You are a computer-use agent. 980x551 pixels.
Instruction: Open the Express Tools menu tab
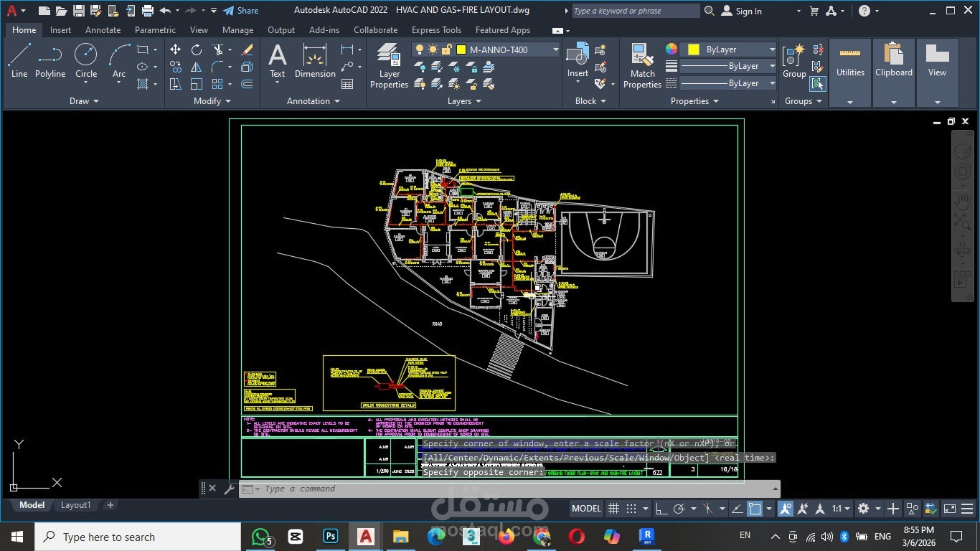point(436,30)
